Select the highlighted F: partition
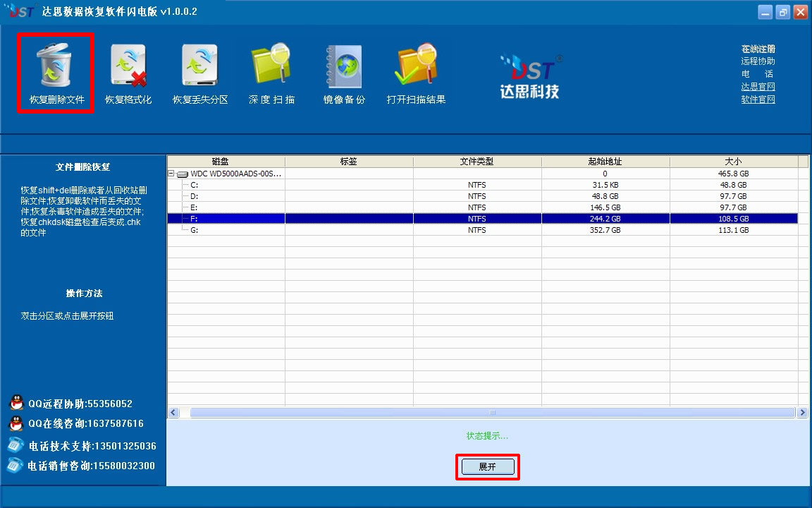Image resolution: width=812 pixels, height=508 pixels. click(x=482, y=219)
